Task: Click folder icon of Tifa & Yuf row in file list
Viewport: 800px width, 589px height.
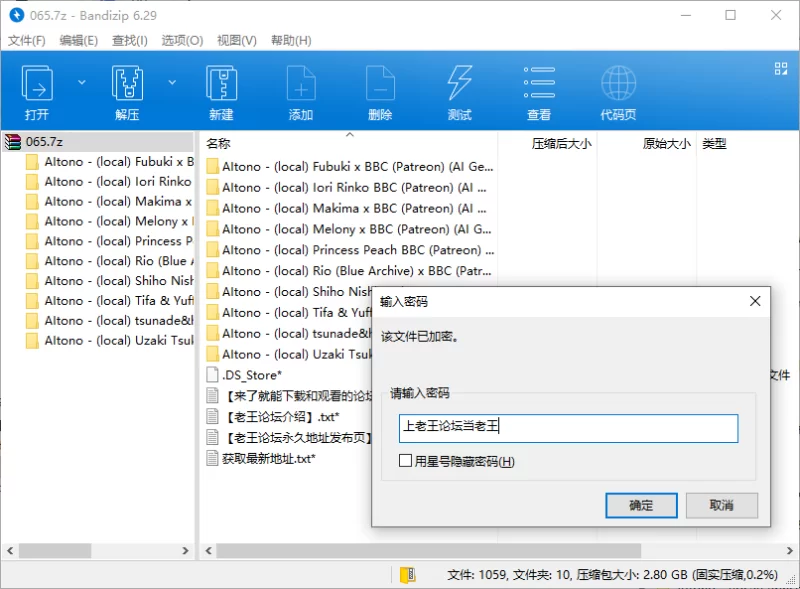Action: click(x=213, y=313)
